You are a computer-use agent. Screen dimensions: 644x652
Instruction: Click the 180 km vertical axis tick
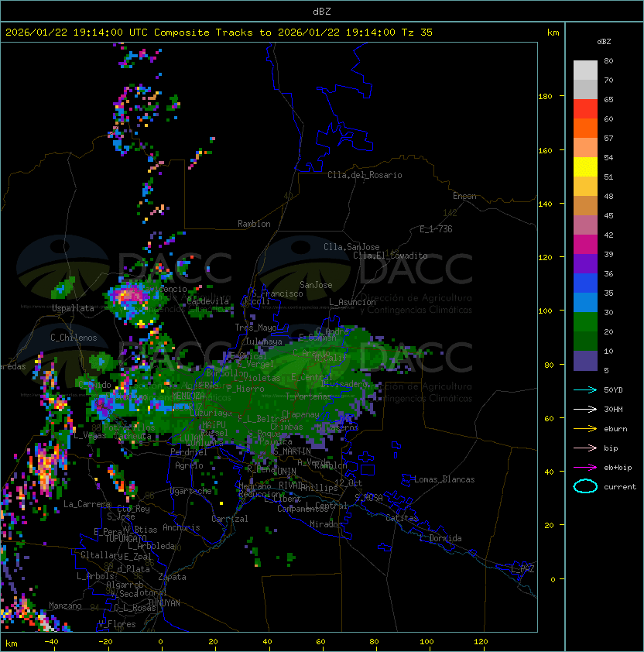point(545,96)
